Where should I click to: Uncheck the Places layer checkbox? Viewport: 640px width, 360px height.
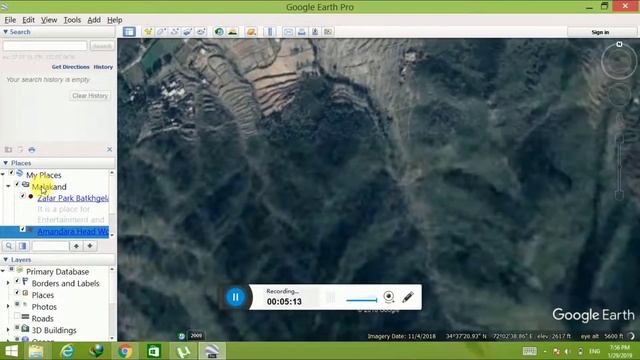[17, 293]
